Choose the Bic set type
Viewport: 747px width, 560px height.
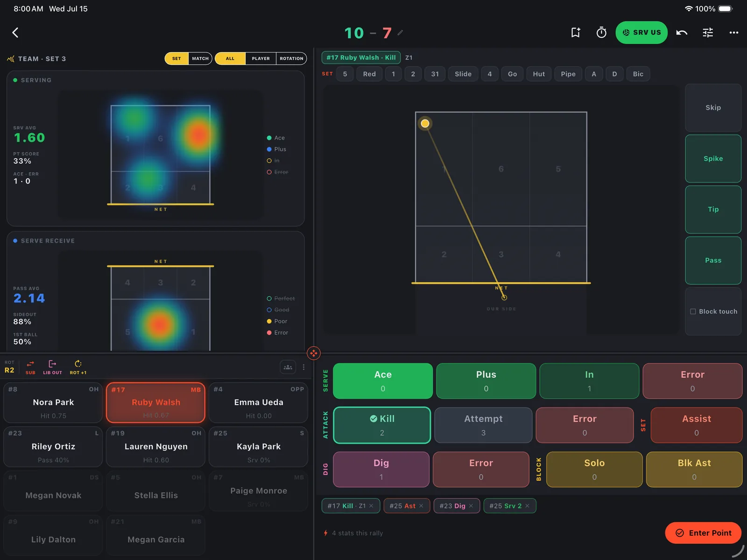coord(638,74)
